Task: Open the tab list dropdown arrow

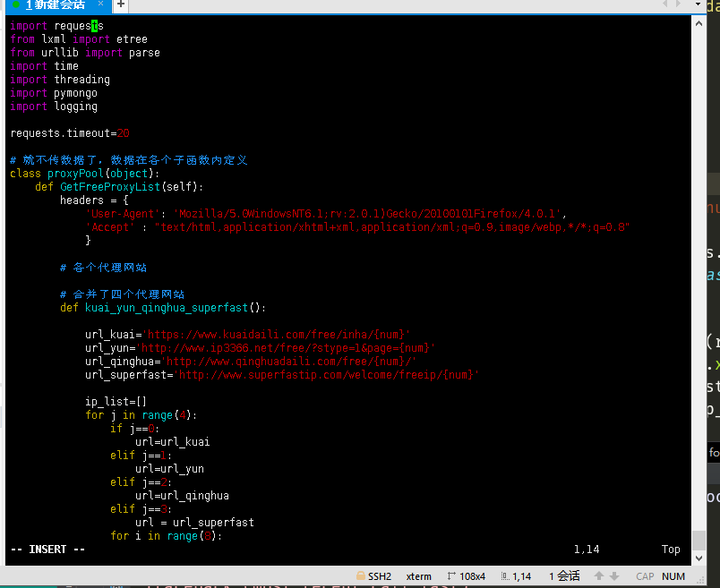Action: (698, 4)
